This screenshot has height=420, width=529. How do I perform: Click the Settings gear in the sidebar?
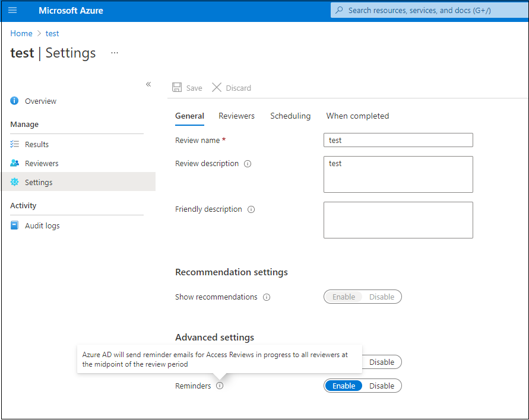(38, 182)
